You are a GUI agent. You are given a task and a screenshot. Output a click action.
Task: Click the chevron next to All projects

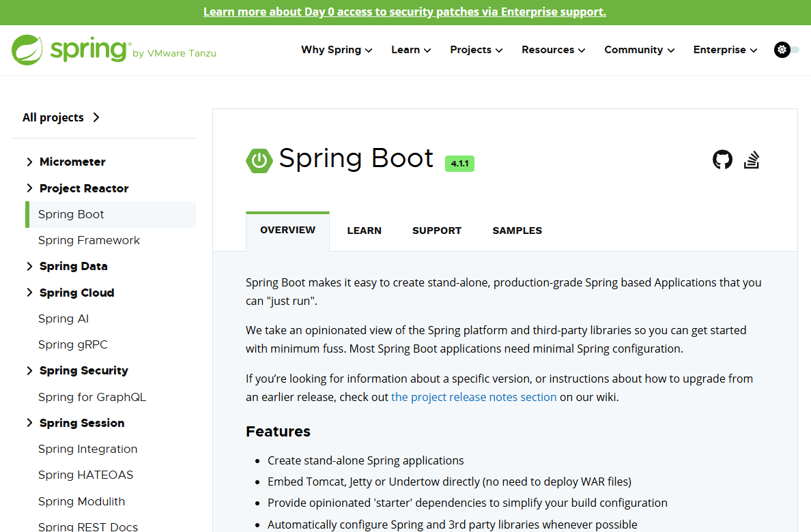pyautogui.click(x=96, y=117)
